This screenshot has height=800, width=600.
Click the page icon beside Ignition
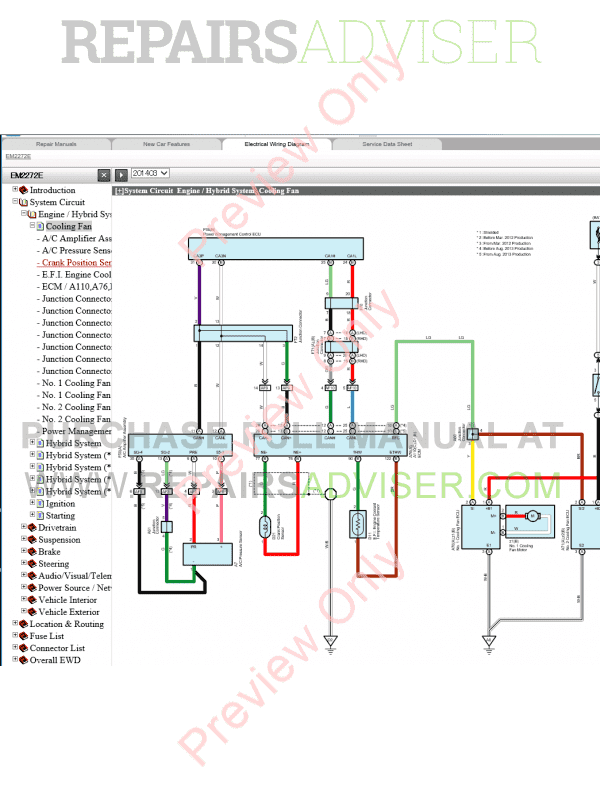[x=40, y=504]
